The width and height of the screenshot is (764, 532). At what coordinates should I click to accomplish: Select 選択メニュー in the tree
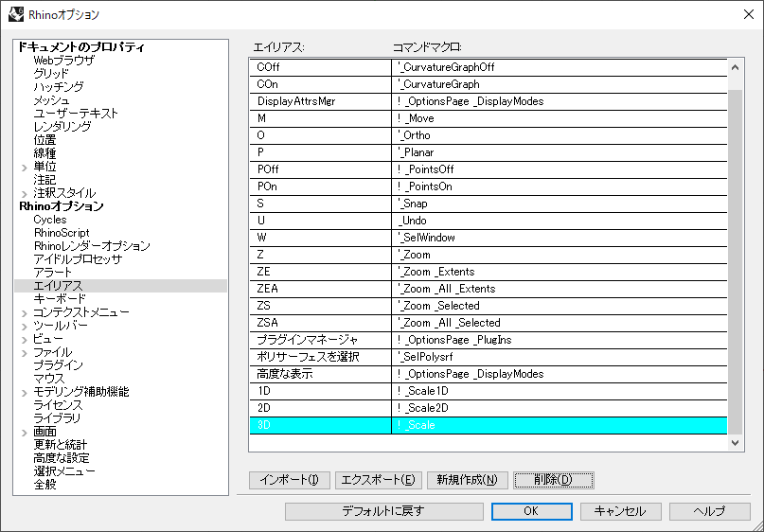click(x=64, y=471)
